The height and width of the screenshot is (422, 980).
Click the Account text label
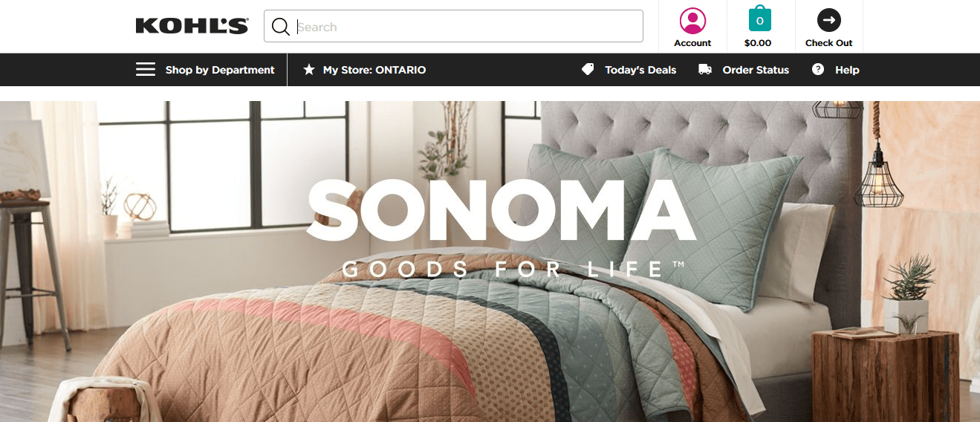692,43
